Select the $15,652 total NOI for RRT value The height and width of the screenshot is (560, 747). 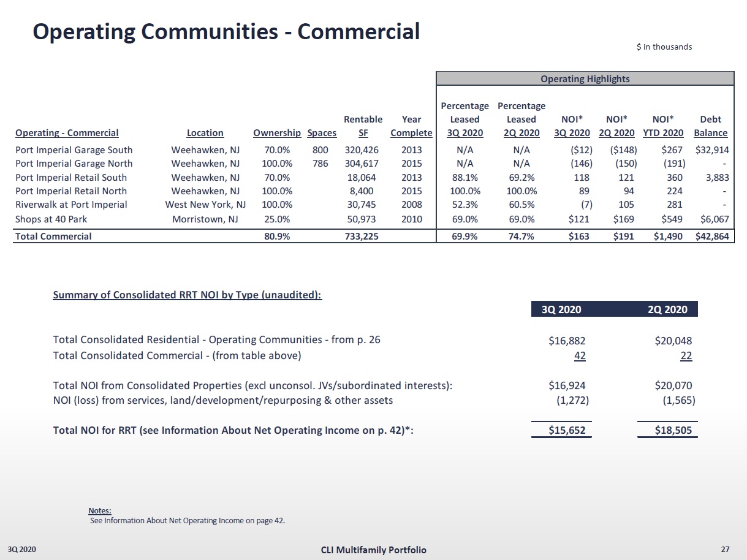click(566, 431)
